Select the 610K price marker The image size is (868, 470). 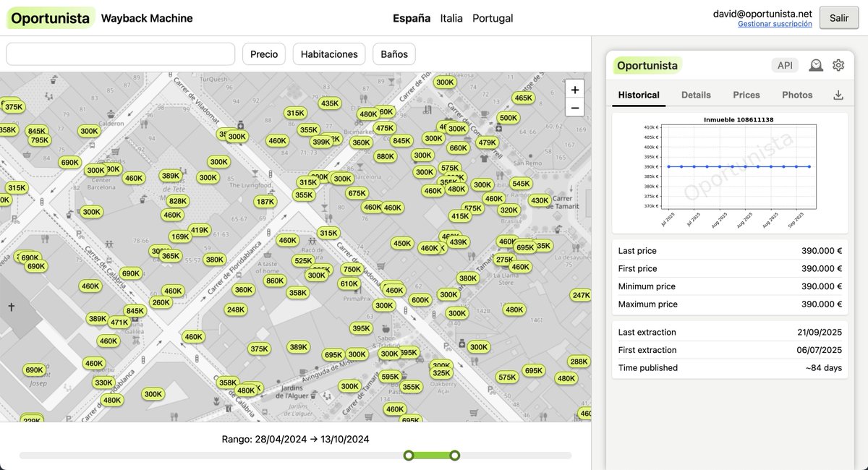[349, 283]
